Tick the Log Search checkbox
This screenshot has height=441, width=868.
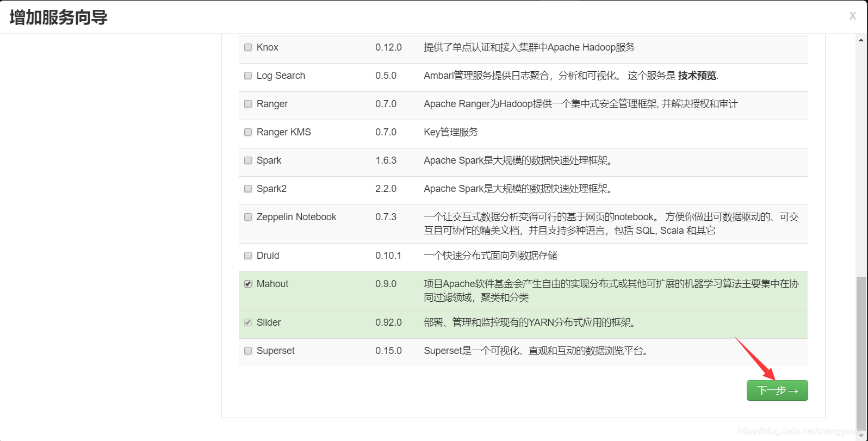248,76
